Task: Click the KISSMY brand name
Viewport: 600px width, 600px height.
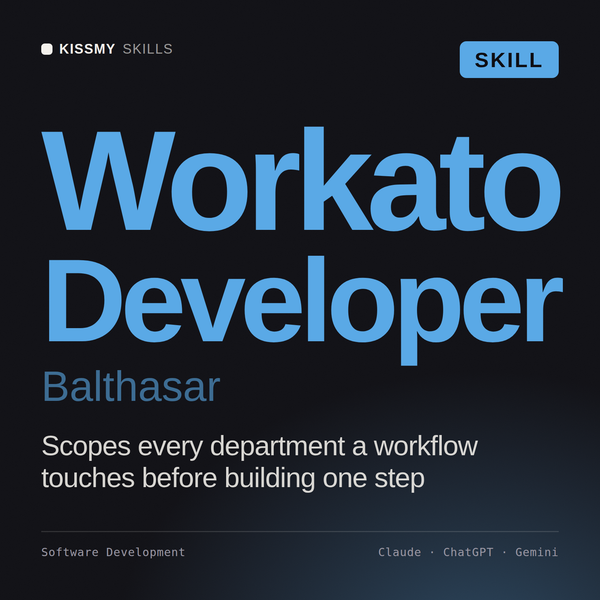Action: (x=87, y=49)
